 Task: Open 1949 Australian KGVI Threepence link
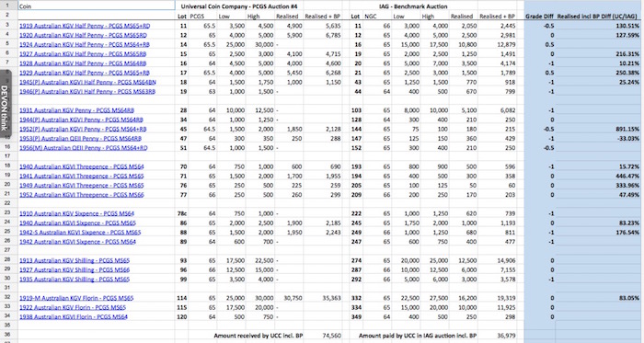point(82,186)
